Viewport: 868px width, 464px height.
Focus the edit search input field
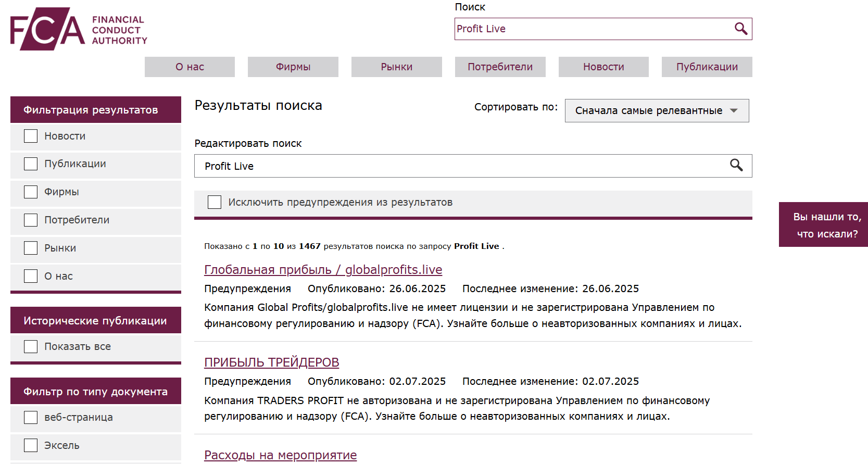click(x=458, y=166)
